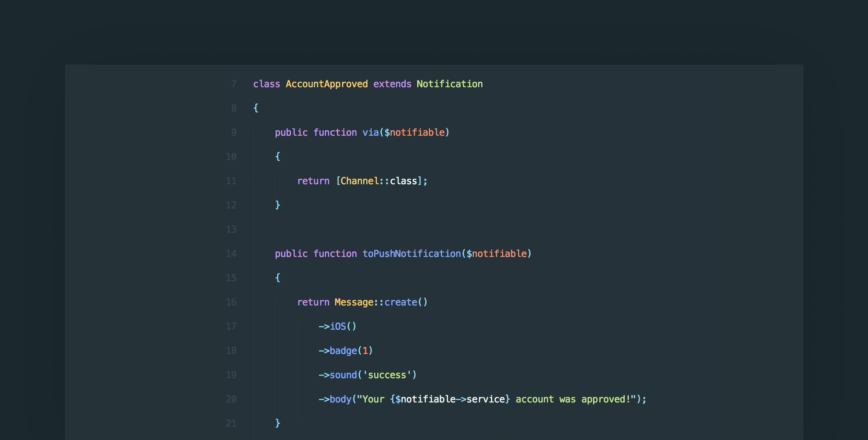Click the return keyword on line 16
The height and width of the screenshot is (440, 868).
[x=313, y=302]
